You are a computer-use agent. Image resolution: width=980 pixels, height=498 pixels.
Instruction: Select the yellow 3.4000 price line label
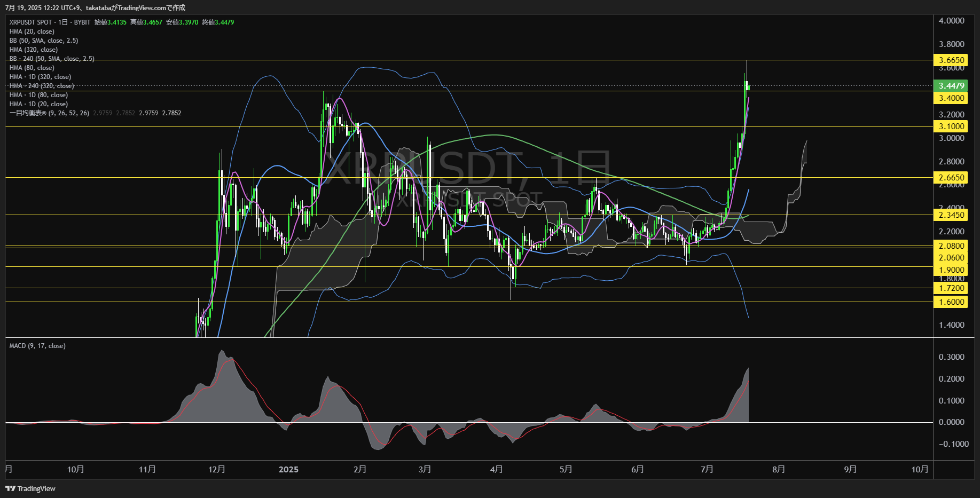pyautogui.click(x=951, y=98)
